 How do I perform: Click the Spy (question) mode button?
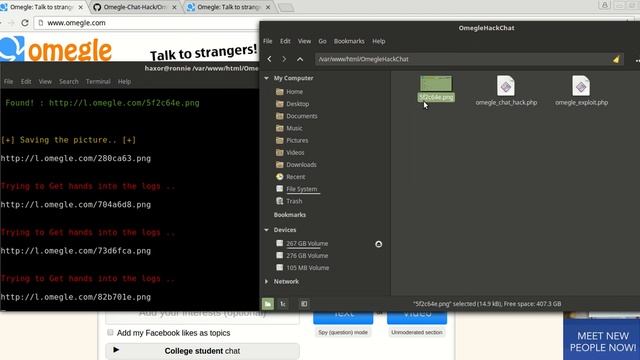click(343, 333)
